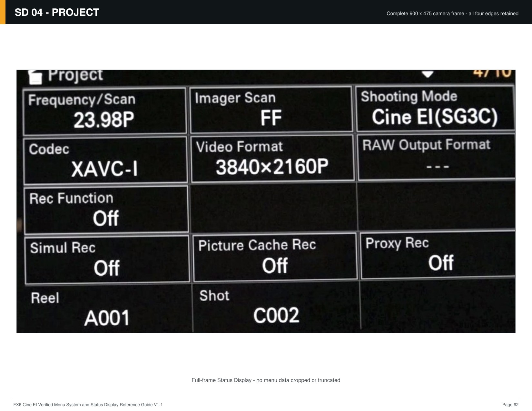Click the Page 62 footer text
532x411 pixels.
pyautogui.click(x=510, y=405)
